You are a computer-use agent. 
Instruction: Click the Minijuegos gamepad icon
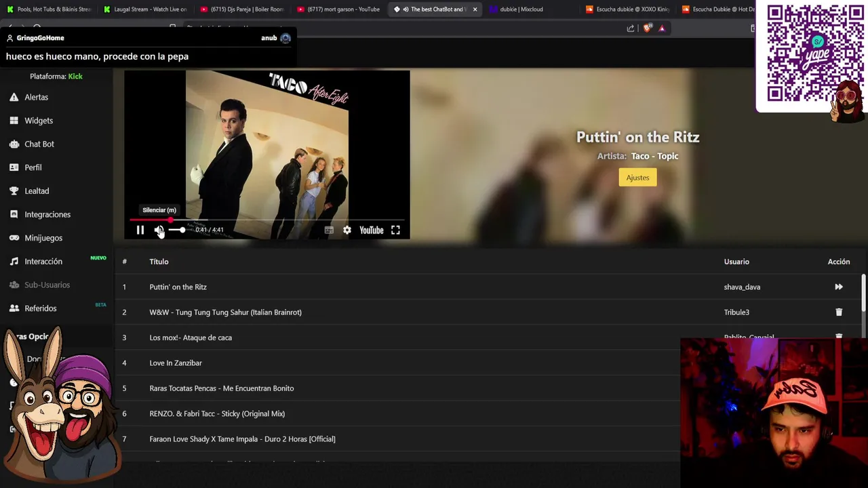14,238
